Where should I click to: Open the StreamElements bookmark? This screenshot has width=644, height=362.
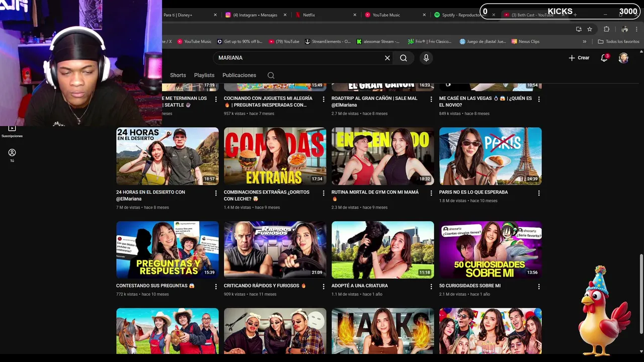328,42
